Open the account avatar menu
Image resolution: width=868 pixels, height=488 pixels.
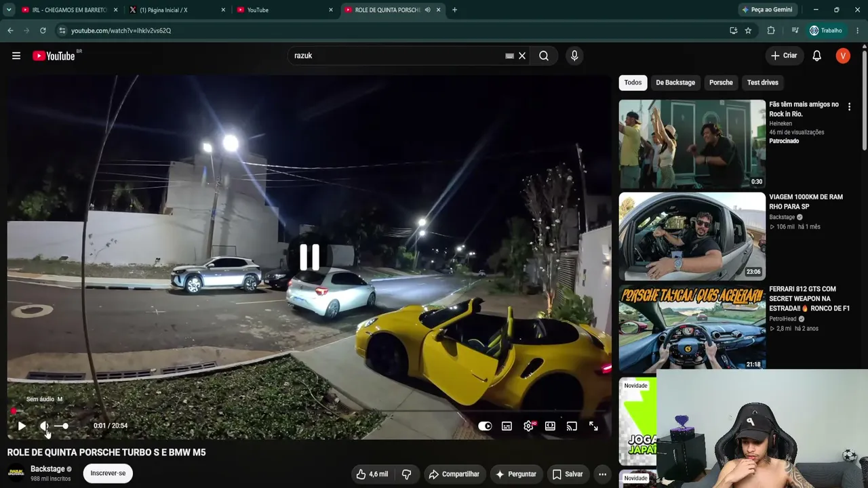(x=843, y=56)
